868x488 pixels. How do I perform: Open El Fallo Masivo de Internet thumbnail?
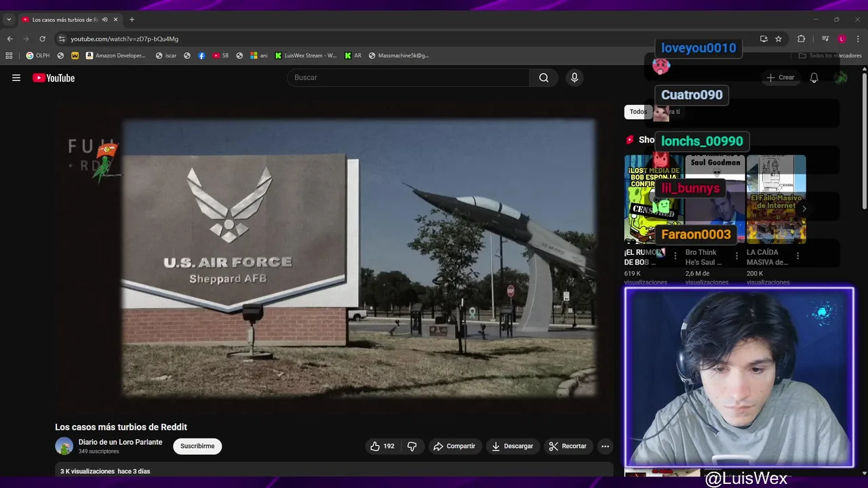pyautogui.click(x=776, y=199)
